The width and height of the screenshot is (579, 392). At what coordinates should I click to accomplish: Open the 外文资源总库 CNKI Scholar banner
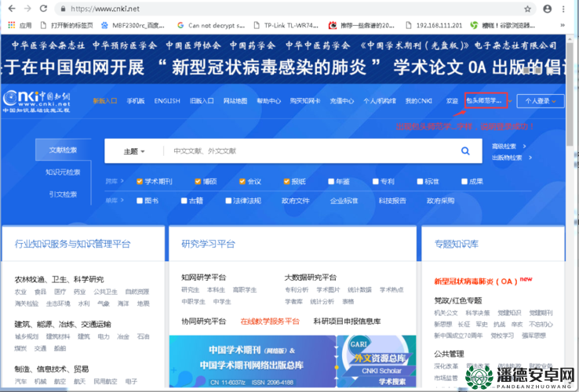point(377,361)
